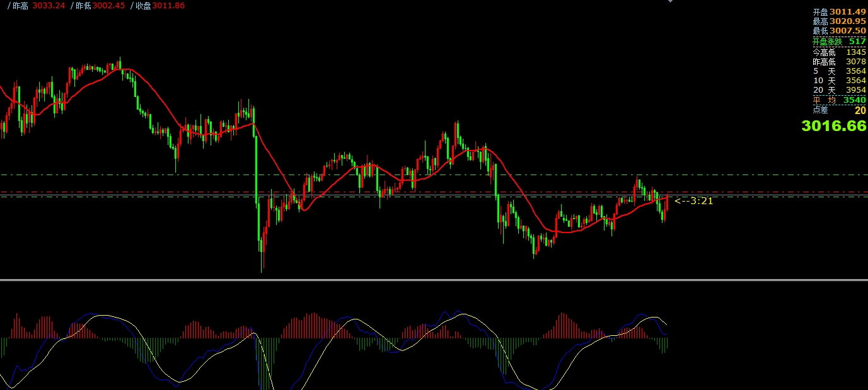Click the 最低 3007.50 row
Screen dimensions: 868x390
pos(838,31)
